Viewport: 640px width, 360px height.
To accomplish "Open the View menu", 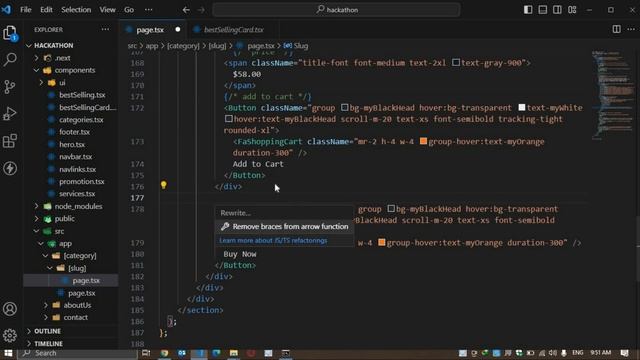I will [x=107, y=9].
